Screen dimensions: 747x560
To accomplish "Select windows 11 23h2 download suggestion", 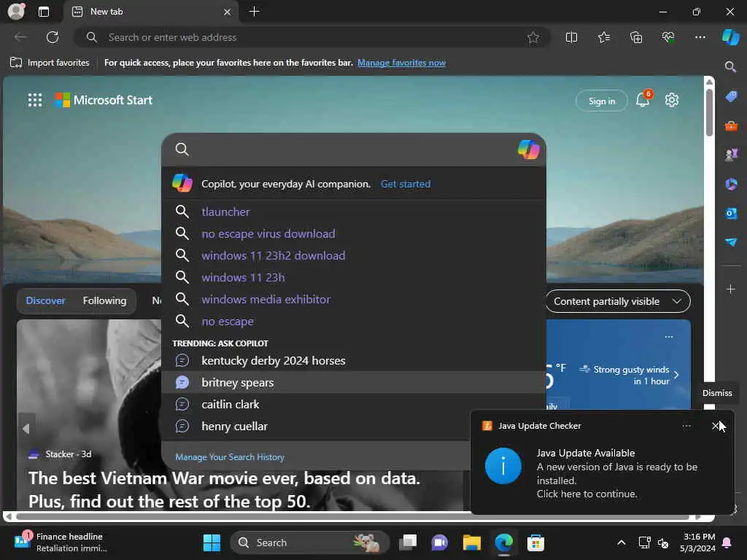I will [x=354, y=255].
